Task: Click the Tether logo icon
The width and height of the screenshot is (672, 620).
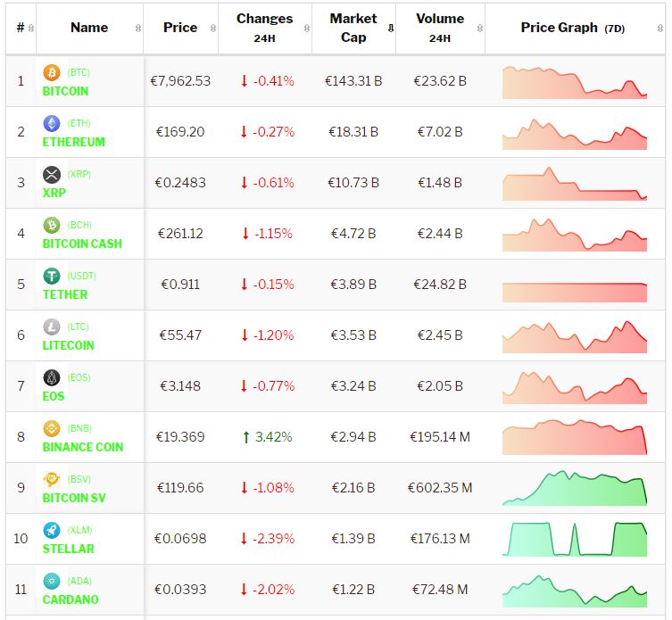Action: click(51, 276)
